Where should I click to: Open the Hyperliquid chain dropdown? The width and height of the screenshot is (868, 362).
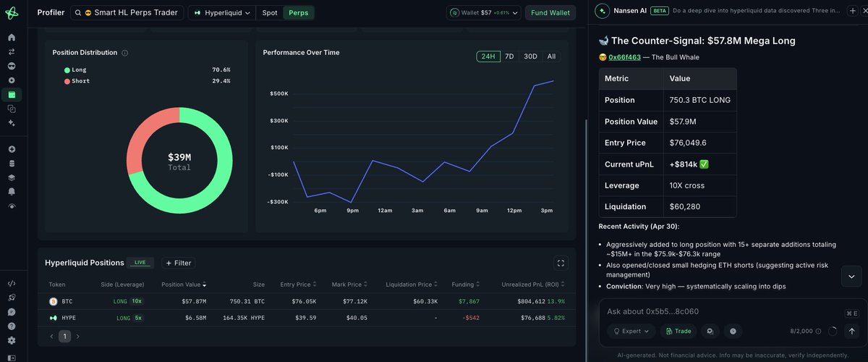click(x=221, y=13)
